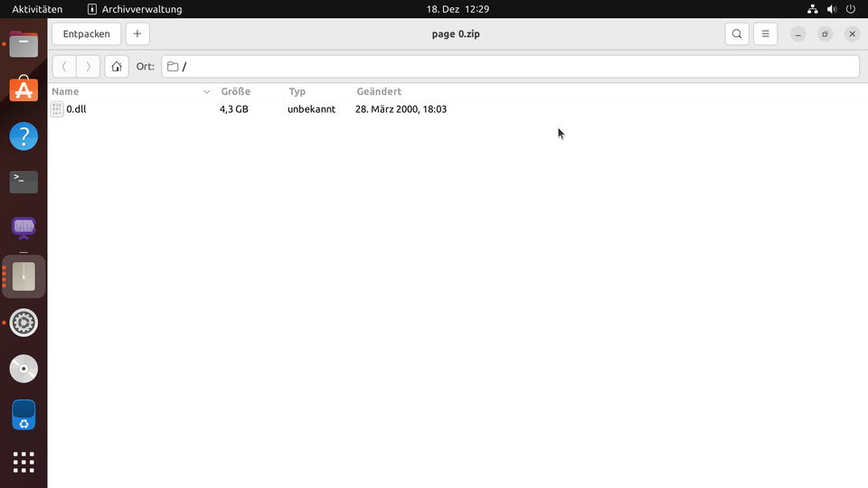Image resolution: width=868 pixels, height=488 pixels.
Task: Click the Entpacken button
Action: 86,34
